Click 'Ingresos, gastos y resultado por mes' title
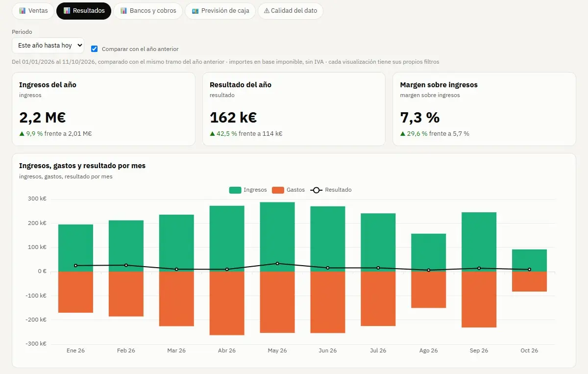The height and width of the screenshot is (374, 588). tap(82, 166)
